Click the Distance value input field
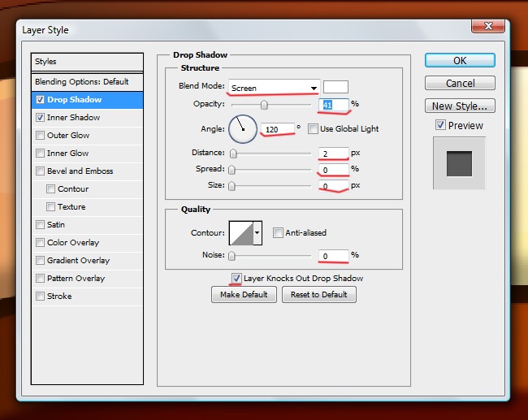The height and width of the screenshot is (420, 528). (x=333, y=153)
